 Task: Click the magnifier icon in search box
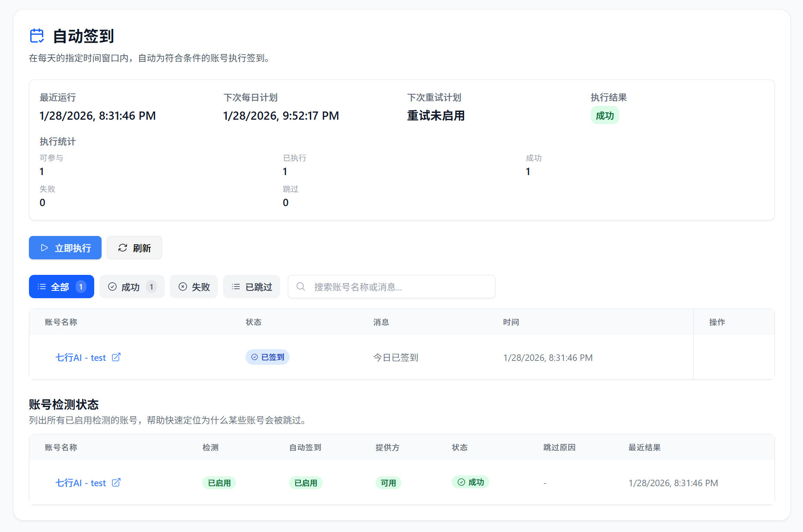(x=301, y=287)
